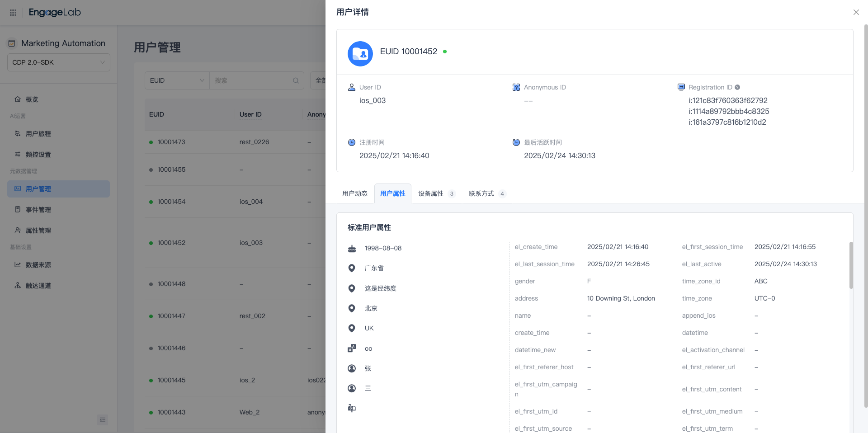Open 用户旅程 in the sidebar
Image resolution: width=868 pixels, height=433 pixels.
click(x=58, y=134)
